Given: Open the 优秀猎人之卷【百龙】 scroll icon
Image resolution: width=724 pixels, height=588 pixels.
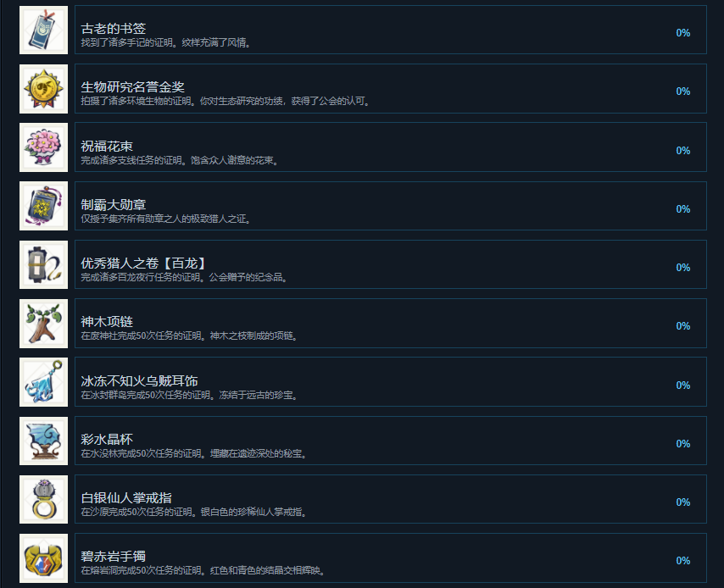Looking at the screenshot, I should coord(43,264).
